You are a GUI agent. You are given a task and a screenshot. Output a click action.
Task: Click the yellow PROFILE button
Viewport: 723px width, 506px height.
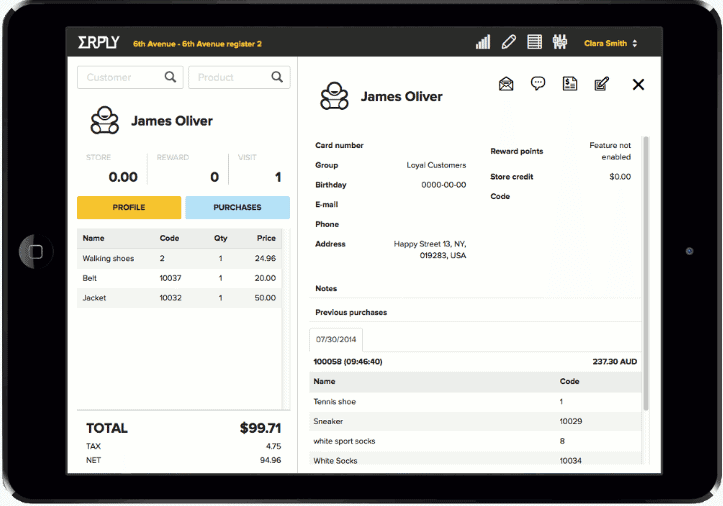click(129, 207)
